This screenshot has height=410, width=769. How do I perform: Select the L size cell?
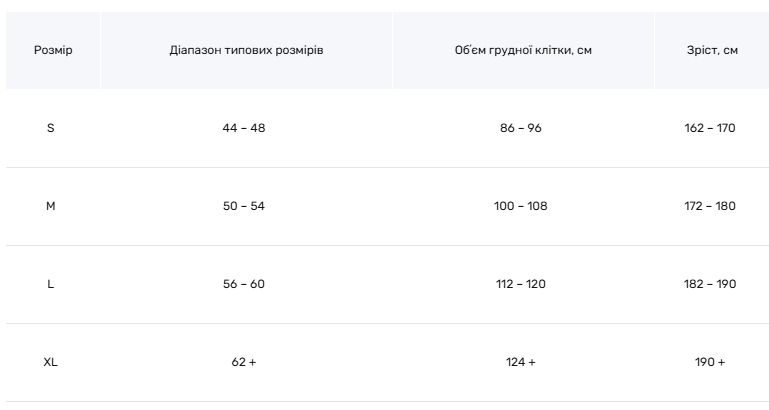point(51,284)
